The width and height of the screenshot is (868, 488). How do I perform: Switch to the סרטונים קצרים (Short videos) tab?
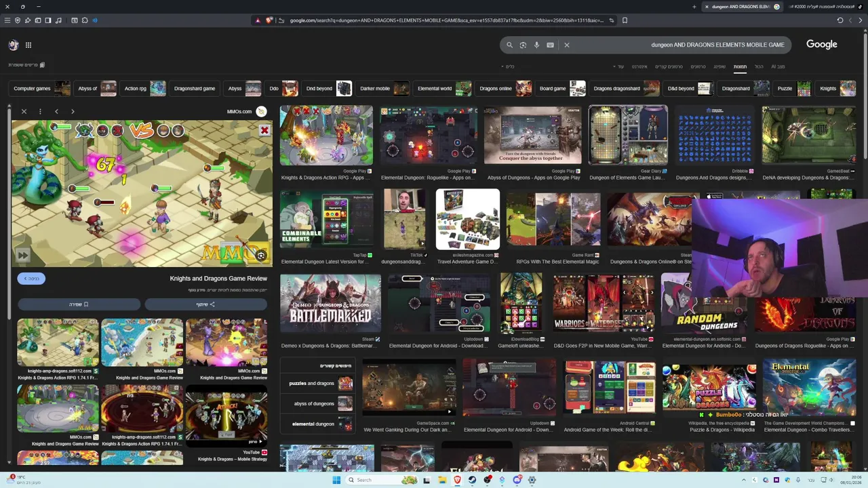point(669,66)
